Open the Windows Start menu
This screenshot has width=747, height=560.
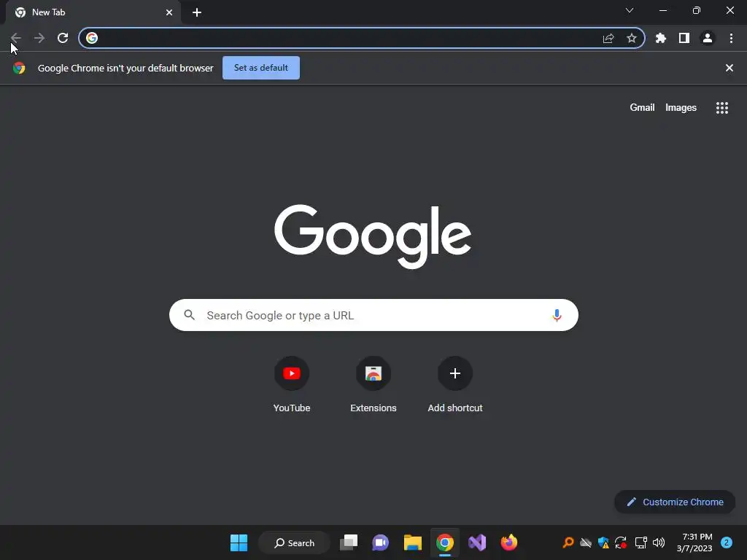point(239,542)
